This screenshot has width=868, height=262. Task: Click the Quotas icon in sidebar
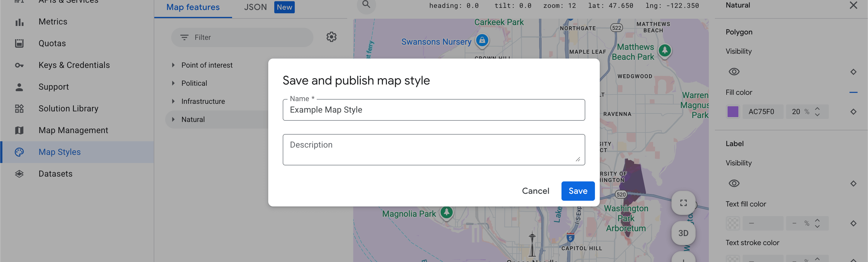(19, 43)
